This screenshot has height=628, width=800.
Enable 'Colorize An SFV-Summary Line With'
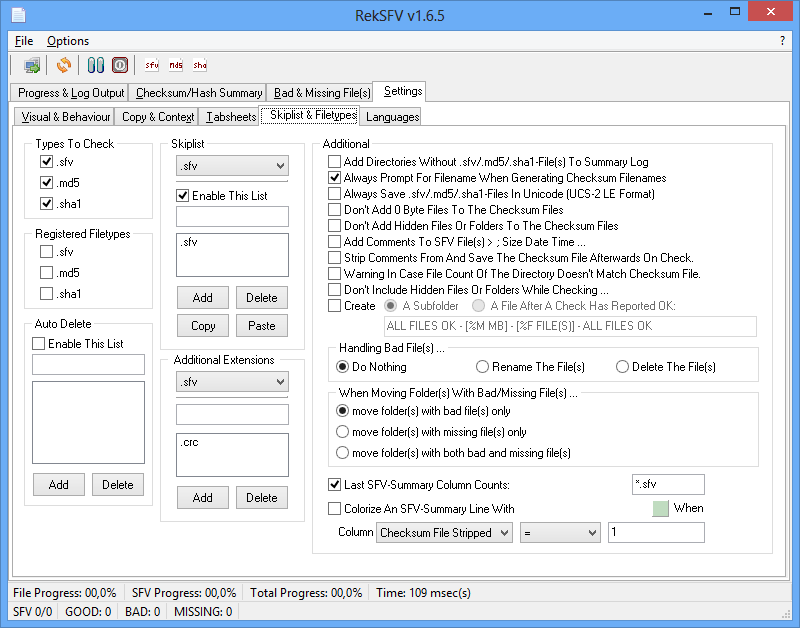[x=334, y=509]
